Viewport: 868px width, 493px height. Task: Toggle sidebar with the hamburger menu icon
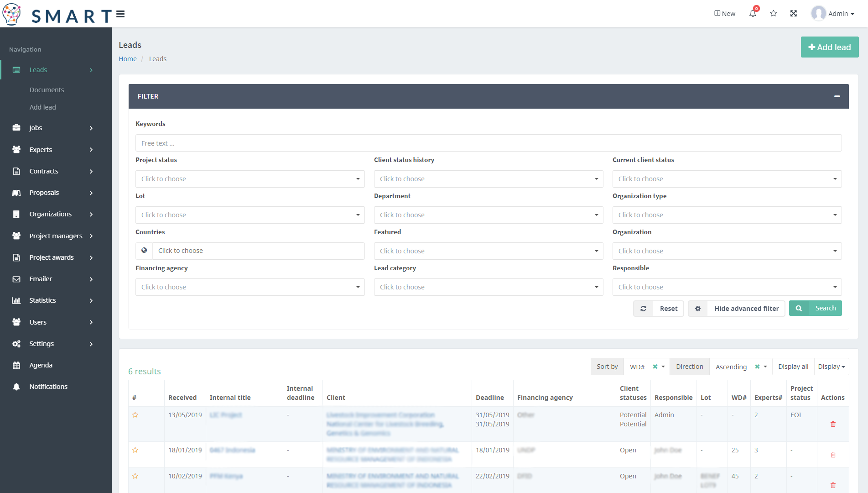pyautogui.click(x=120, y=14)
